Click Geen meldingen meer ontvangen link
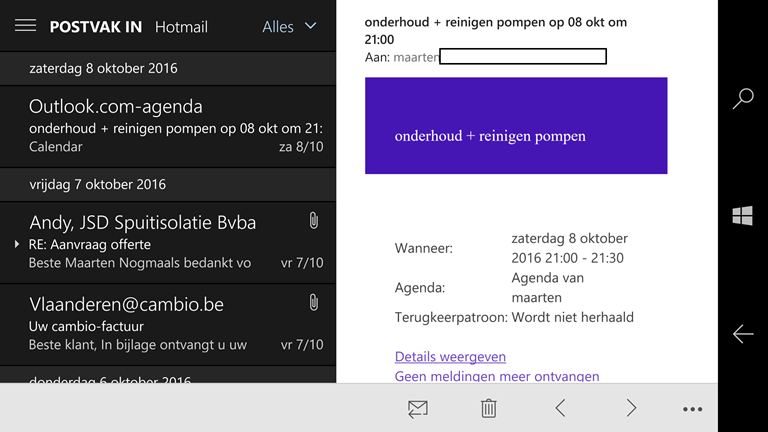 497,376
